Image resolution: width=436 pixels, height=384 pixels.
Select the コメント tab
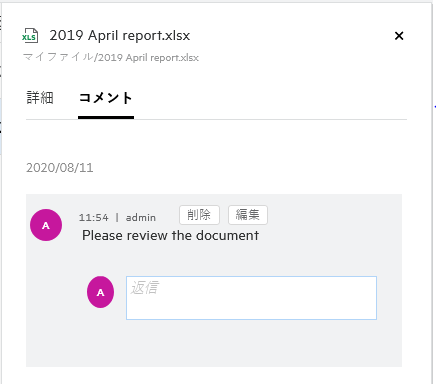pyautogui.click(x=106, y=98)
